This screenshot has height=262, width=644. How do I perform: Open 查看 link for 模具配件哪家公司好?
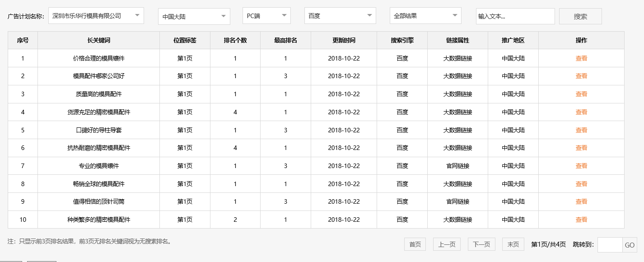pyautogui.click(x=581, y=76)
